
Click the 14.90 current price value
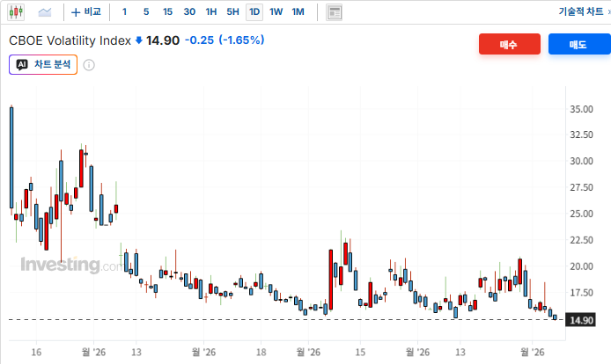(x=163, y=40)
